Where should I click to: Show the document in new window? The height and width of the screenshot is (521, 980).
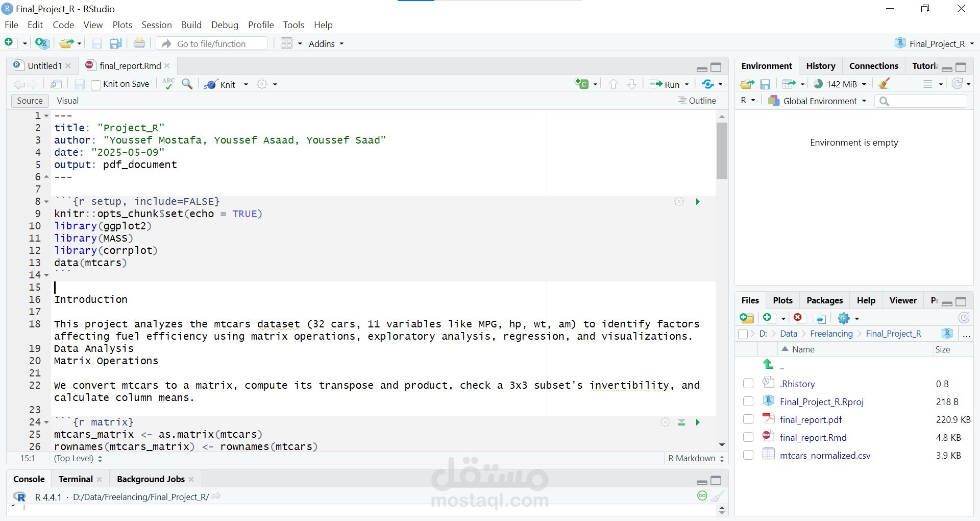click(x=56, y=84)
